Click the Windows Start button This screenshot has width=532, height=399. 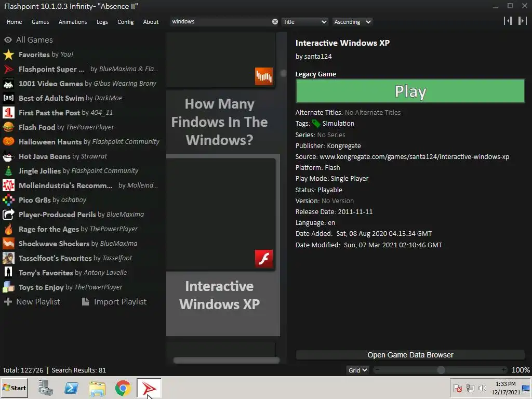14,388
